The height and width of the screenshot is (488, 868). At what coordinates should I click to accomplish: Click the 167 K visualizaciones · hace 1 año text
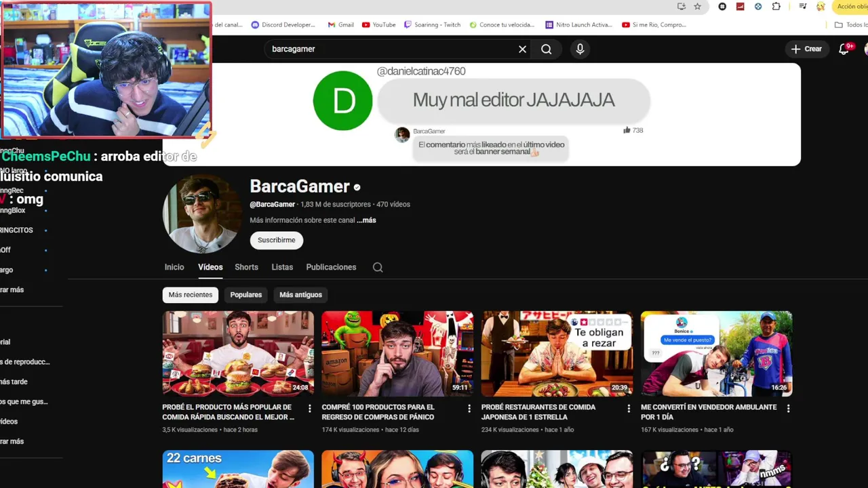[687, 430]
